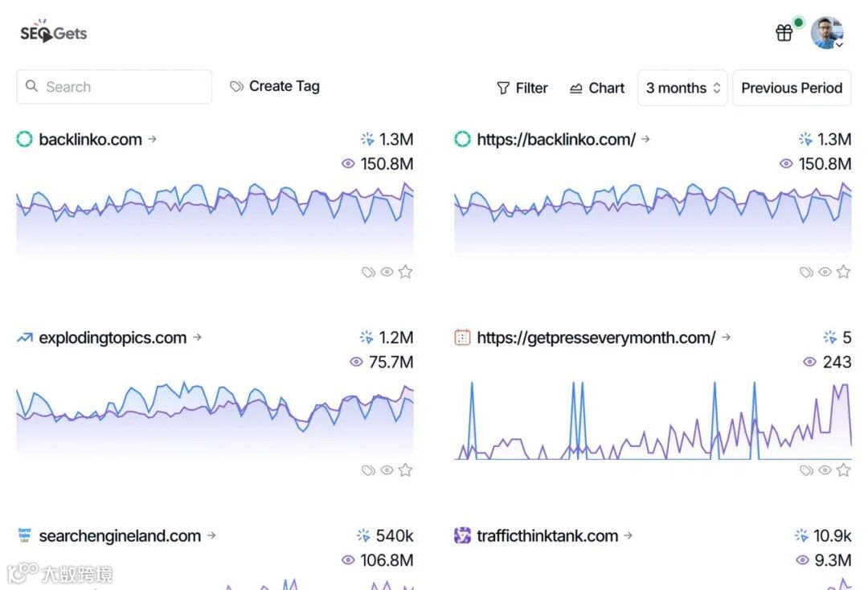This screenshot has height=590, width=868.
Task: Toggle visibility of explodingtopics.com card
Action: tap(387, 470)
